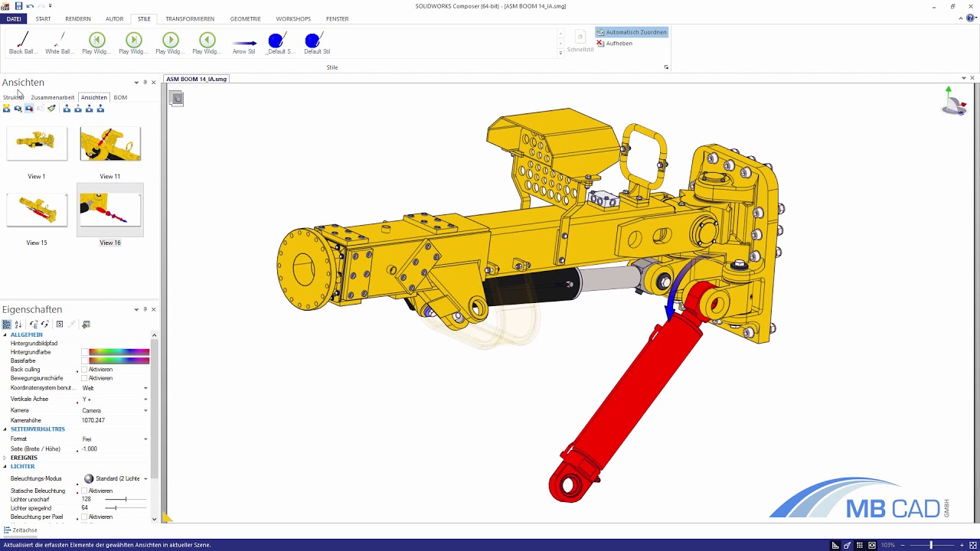980x551 pixels.
Task: Customize quick access toolbar arrow
Action: (x=51, y=6)
